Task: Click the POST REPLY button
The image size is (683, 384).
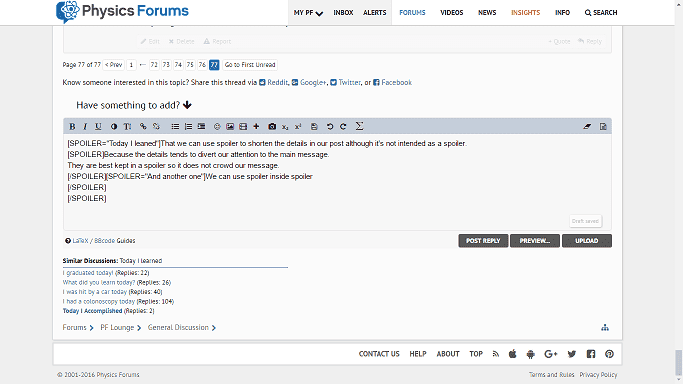Action: (x=483, y=241)
